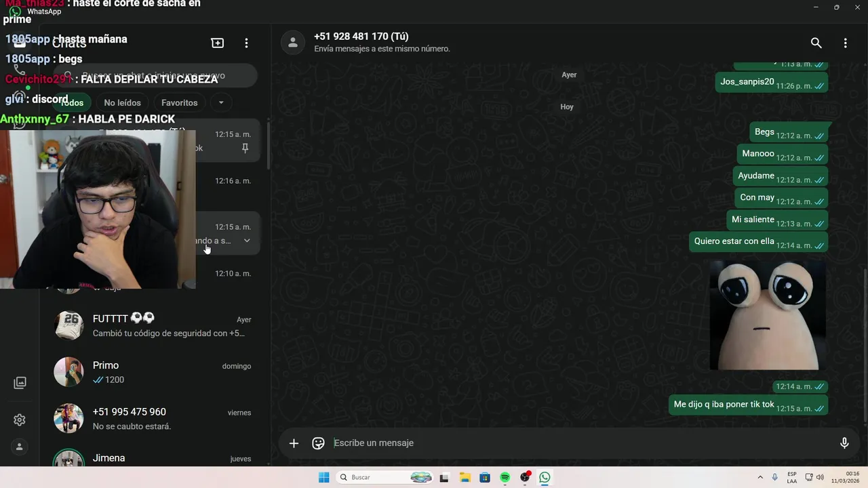Viewport: 868px width, 488px height.
Task: Click the chat list scrollbar
Action: click(269, 146)
